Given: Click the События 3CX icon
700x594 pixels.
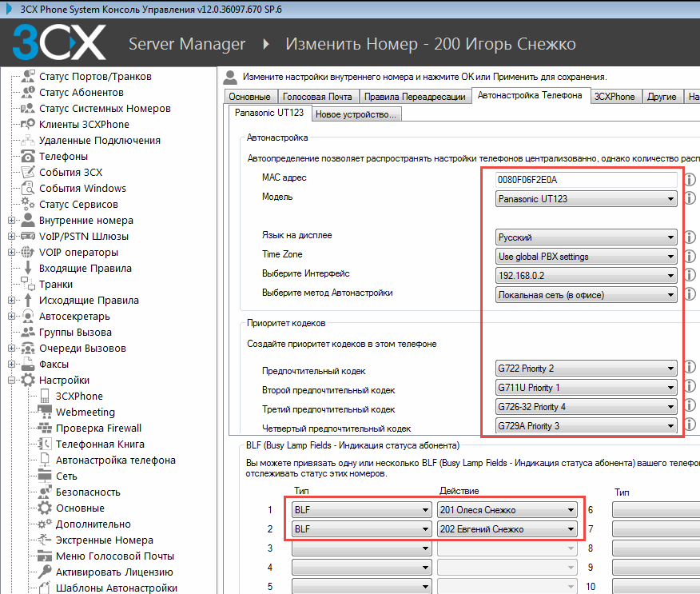Looking at the screenshot, I should click(28, 173).
